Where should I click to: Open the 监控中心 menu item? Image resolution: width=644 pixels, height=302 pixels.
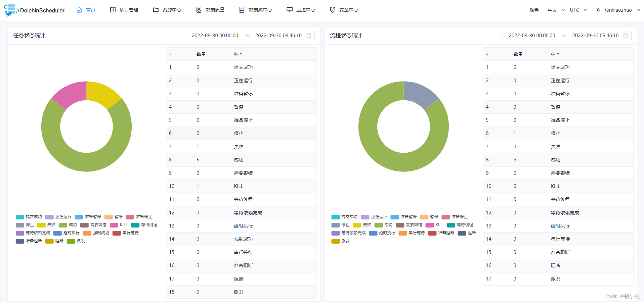pos(301,10)
